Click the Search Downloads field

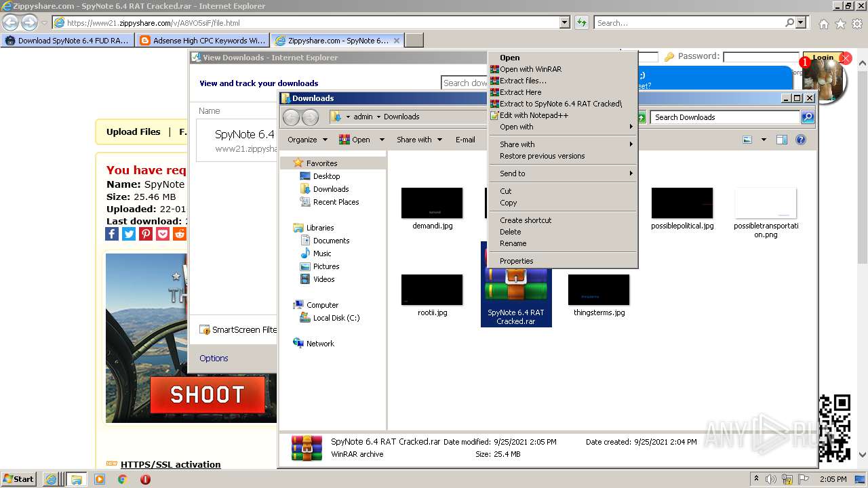(x=726, y=117)
